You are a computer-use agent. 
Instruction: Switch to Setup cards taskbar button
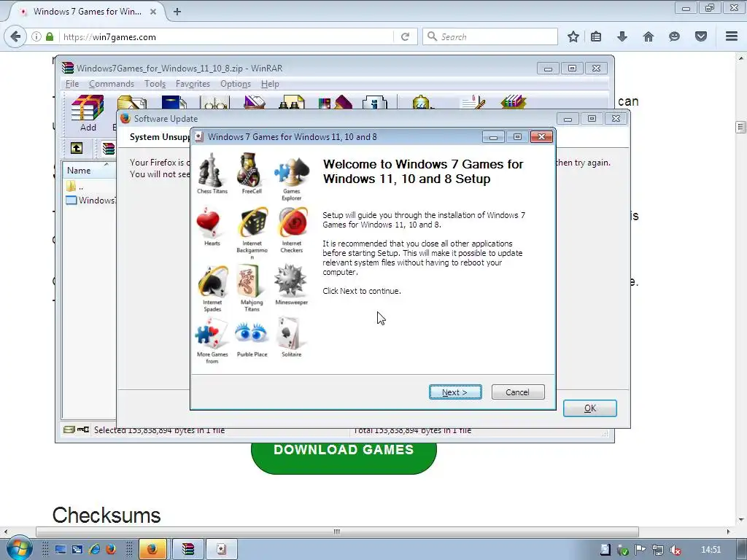(222, 550)
